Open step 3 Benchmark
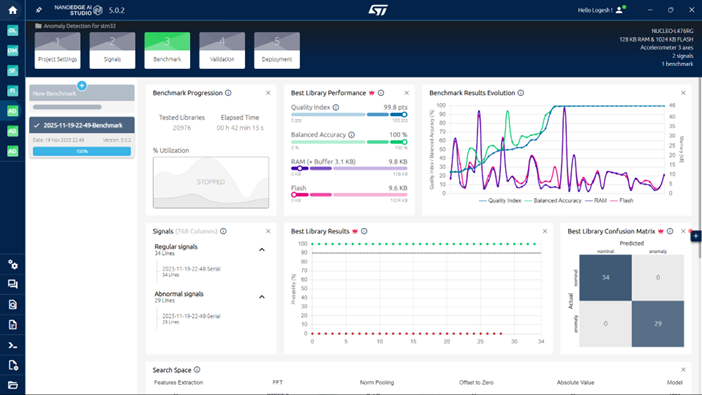Screen dimensions: 702x395 (x=167, y=50)
